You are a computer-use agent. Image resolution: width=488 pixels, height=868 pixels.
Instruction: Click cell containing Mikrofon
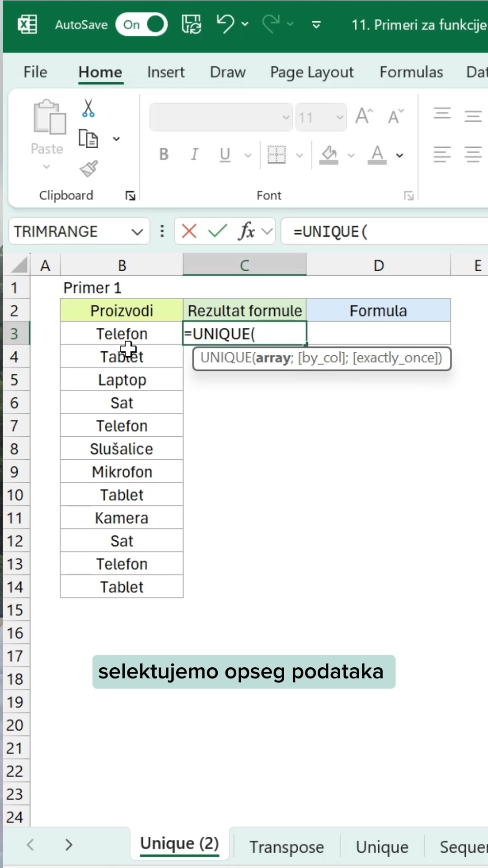pos(122,472)
